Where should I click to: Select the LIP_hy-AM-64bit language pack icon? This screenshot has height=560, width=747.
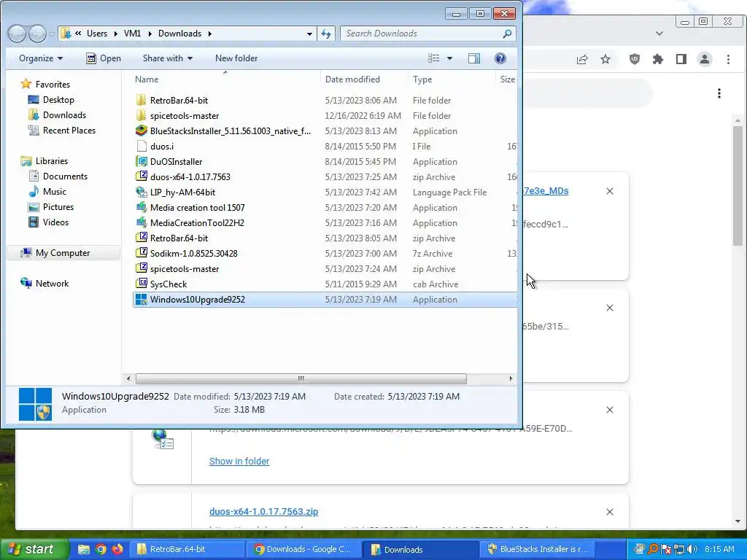[142, 192]
